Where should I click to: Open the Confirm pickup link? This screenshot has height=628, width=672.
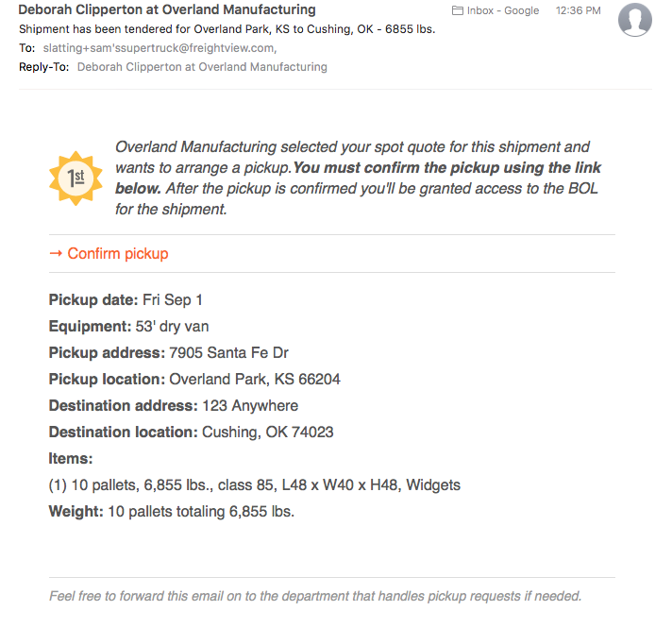point(118,253)
